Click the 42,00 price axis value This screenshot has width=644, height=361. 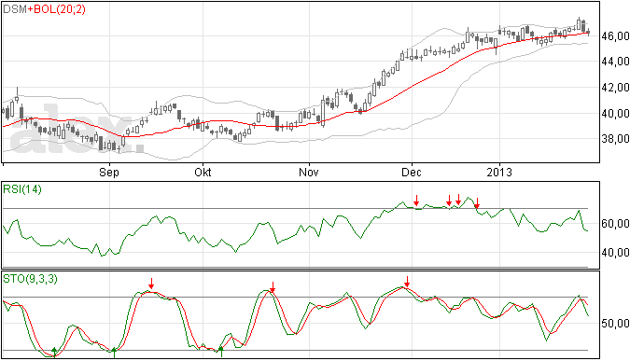pos(616,88)
